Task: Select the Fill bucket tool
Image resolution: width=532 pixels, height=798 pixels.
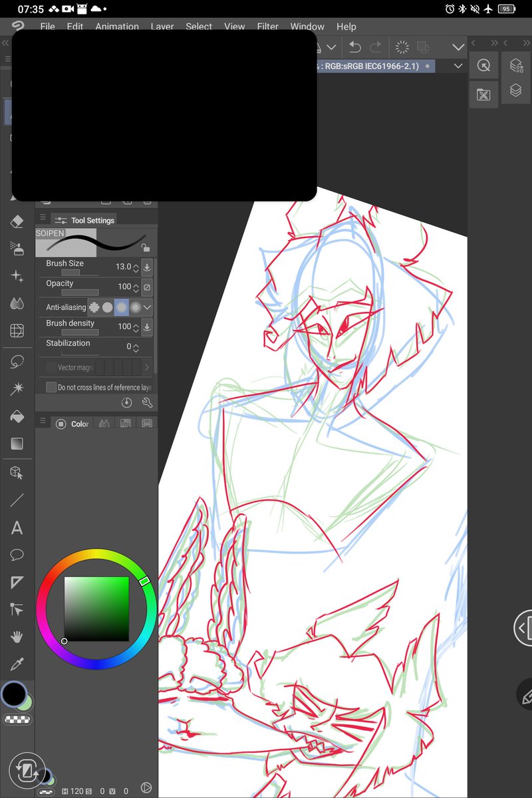Action: (x=17, y=417)
